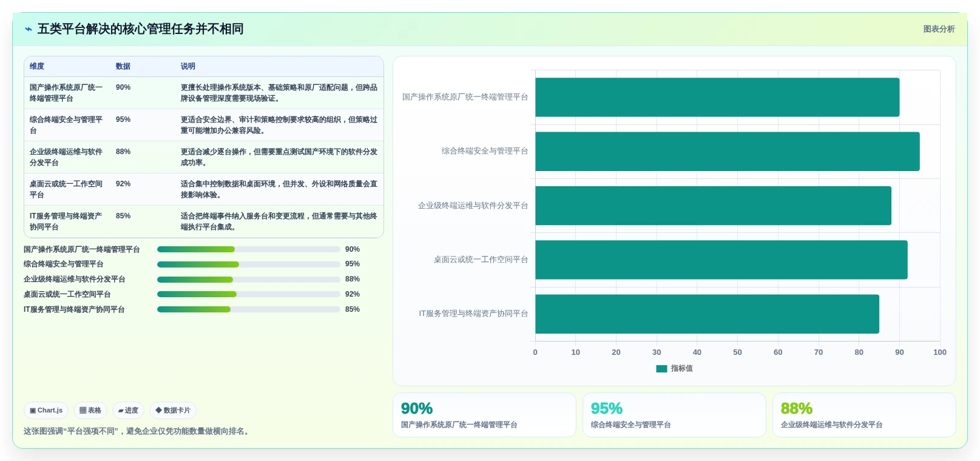Viewport: 980px width, 461px height.
Task: Click x-axis tick label 100
Action: tap(940, 352)
